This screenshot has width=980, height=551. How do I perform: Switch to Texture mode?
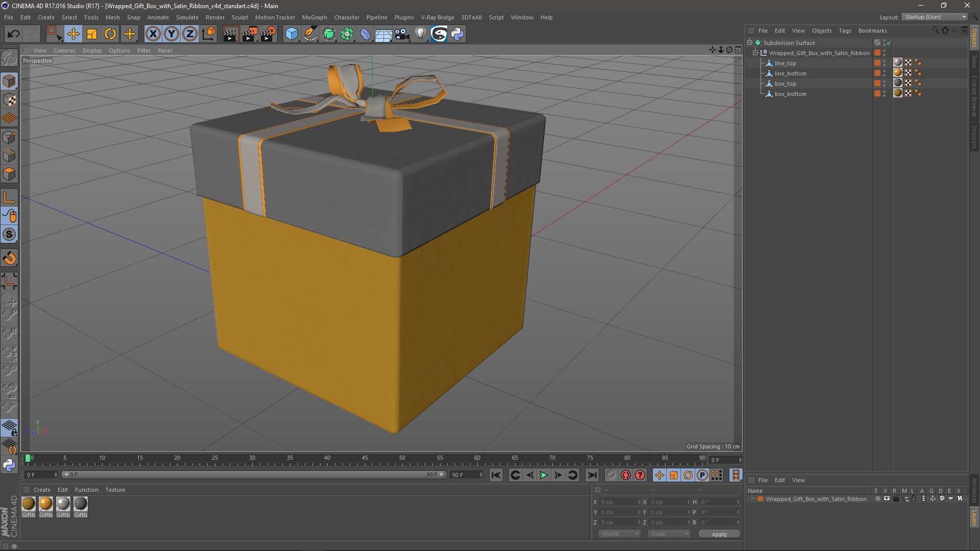tap(9, 100)
